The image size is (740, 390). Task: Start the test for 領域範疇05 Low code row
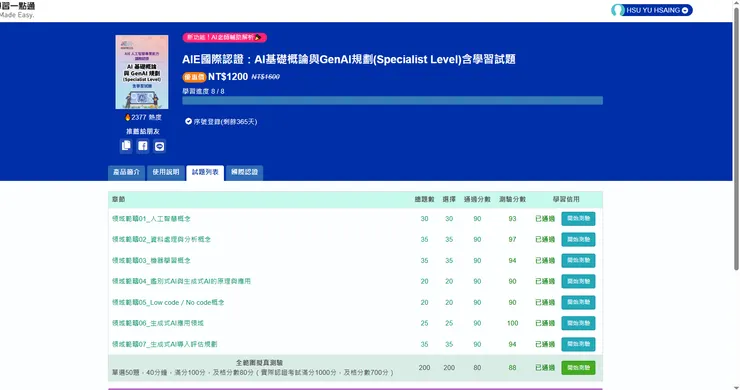[578, 302]
